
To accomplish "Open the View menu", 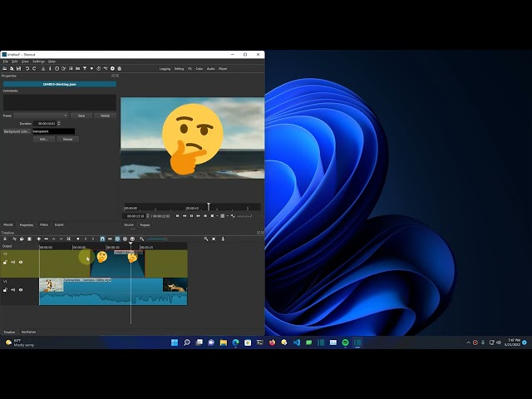I will [x=25, y=62].
